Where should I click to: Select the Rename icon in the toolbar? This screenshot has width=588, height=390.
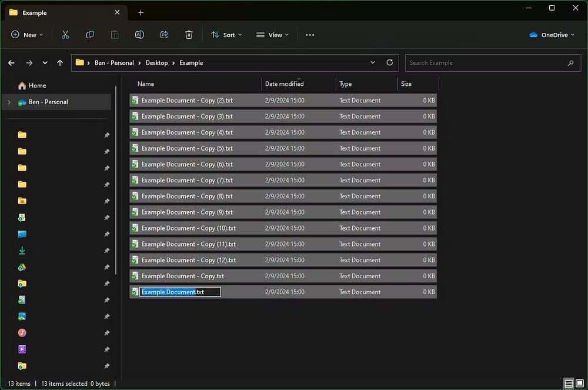(139, 35)
